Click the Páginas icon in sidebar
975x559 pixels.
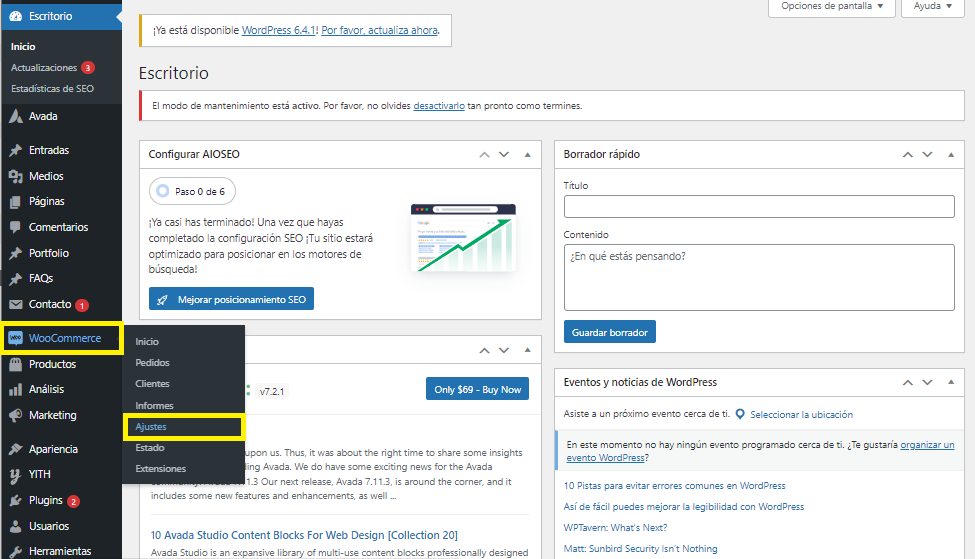click(x=15, y=201)
